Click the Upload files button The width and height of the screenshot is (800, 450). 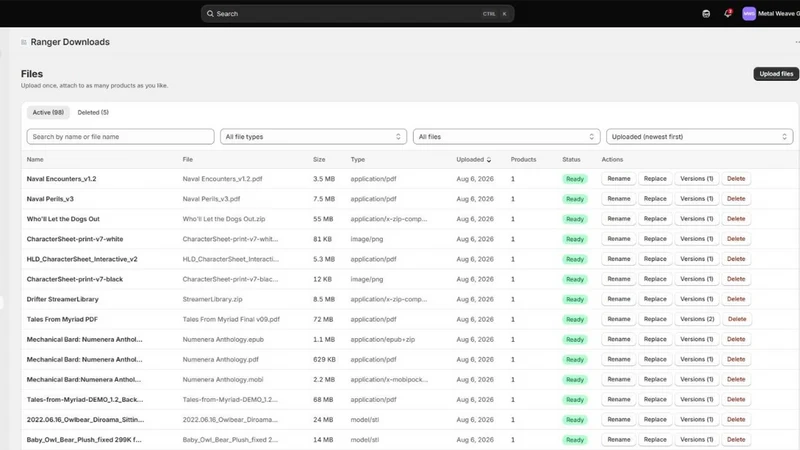pyautogui.click(x=776, y=74)
